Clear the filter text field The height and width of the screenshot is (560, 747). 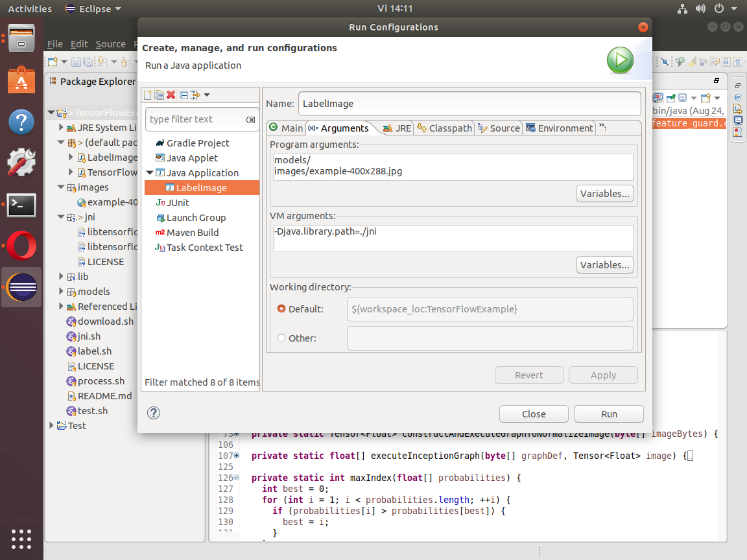pyautogui.click(x=250, y=120)
